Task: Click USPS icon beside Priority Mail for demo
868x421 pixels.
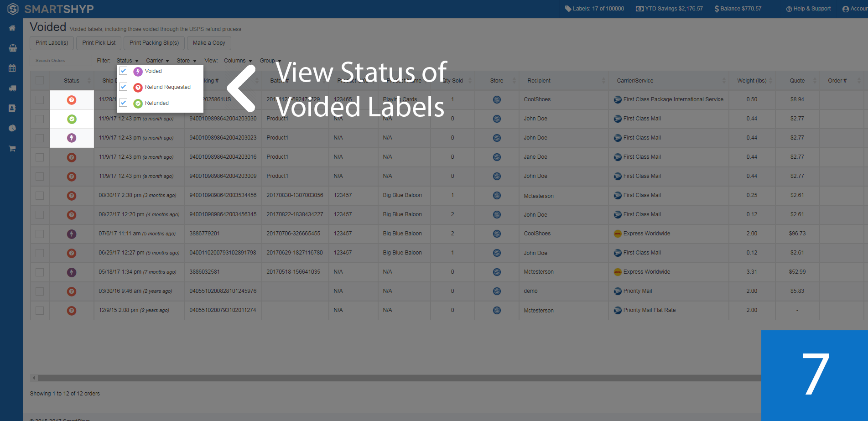Action: tap(618, 291)
